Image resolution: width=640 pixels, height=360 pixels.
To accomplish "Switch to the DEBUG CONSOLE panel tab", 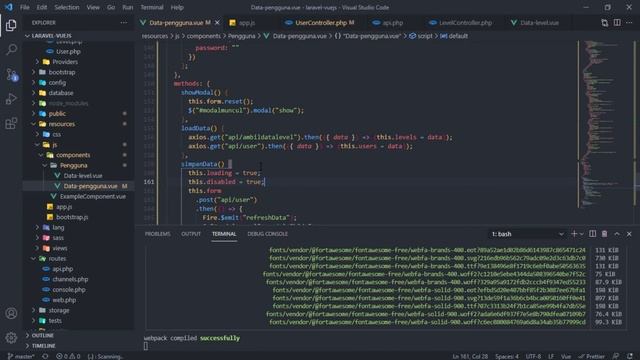I will pos(267,234).
